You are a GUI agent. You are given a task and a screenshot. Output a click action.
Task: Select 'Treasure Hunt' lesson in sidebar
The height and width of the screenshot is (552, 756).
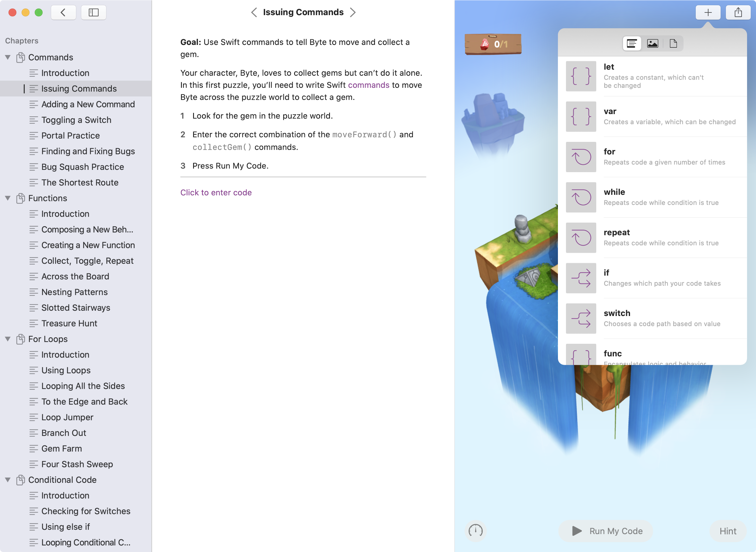(69, 323)
